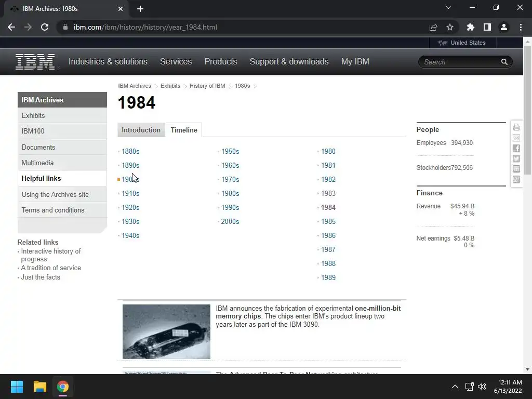
Task: Open Terms and conditions
Action: pos(62,210)
